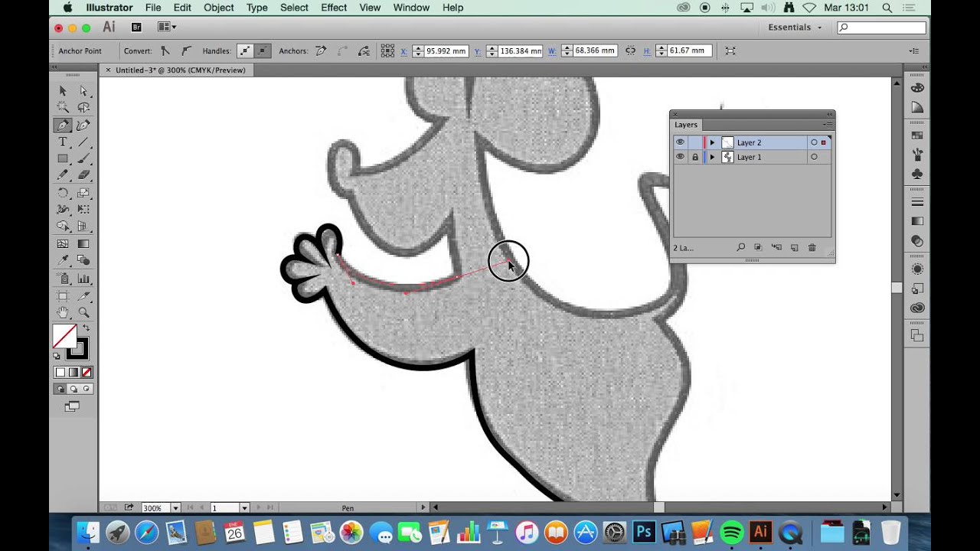The height and width of the screenshot is (551, 980).
Task: Select the Pencil tool
Action: 63,176
